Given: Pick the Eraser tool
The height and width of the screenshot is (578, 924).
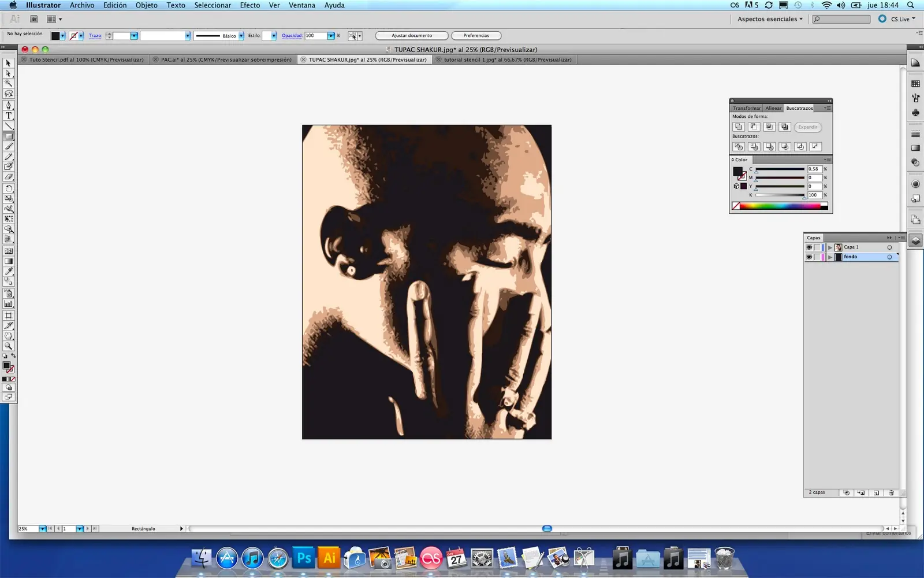Looking at the screenshot, I should click(x=8, y=177).
